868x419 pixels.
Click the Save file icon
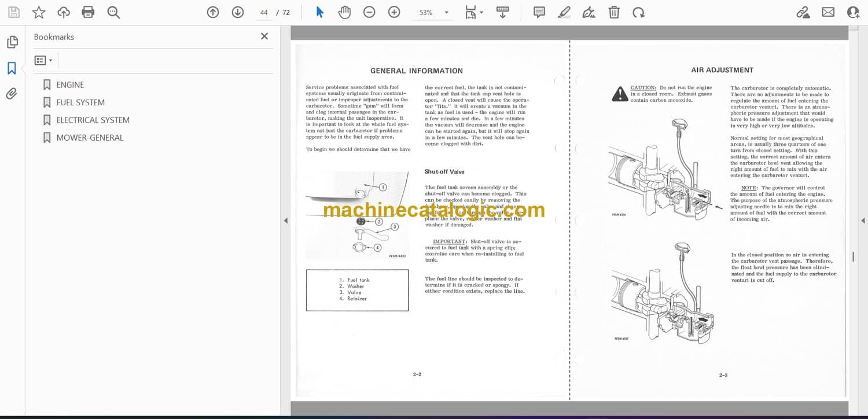[x=14, y=12]
